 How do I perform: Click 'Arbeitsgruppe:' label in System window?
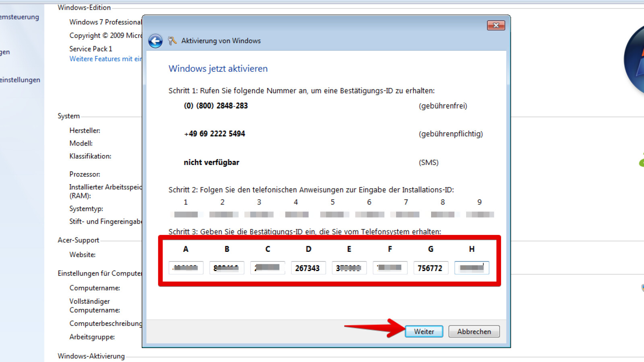click(x=92, y=337)
